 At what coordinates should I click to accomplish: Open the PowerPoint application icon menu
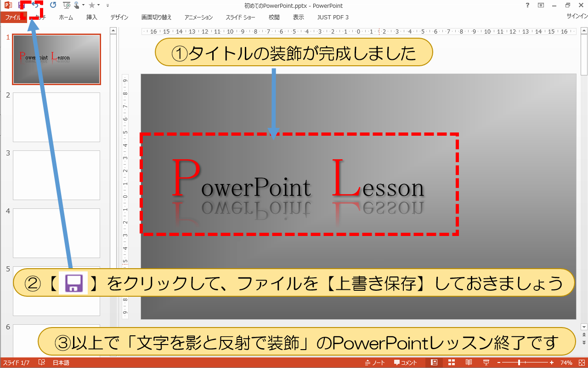[8, 6]
